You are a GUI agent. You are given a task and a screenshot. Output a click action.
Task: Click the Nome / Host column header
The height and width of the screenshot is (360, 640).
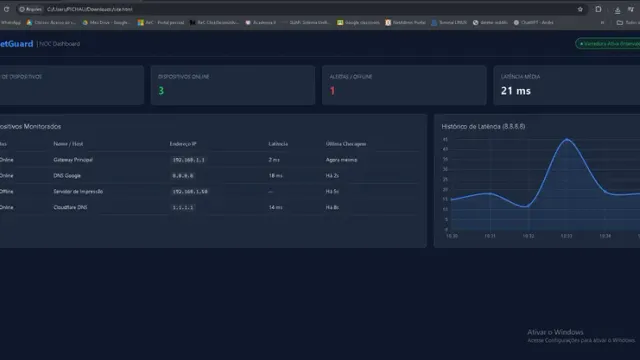(68, 144)
